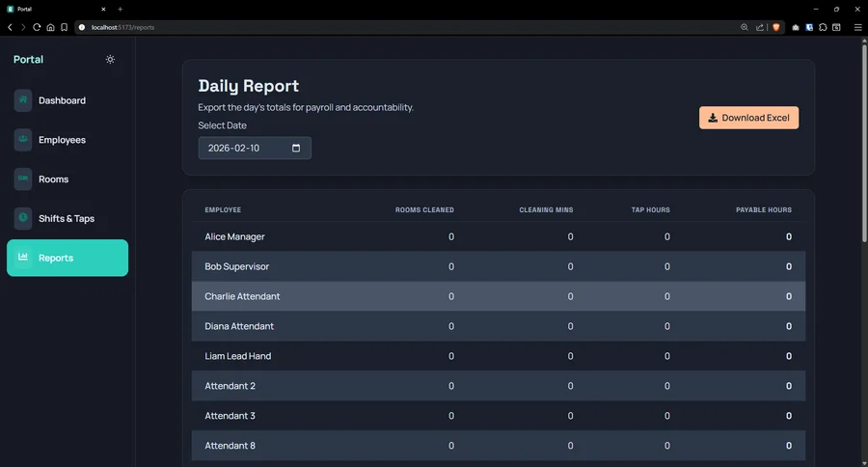Click the browser address bar URL
The height and width of the screenshot is (467, 868).
coord(122,27)
